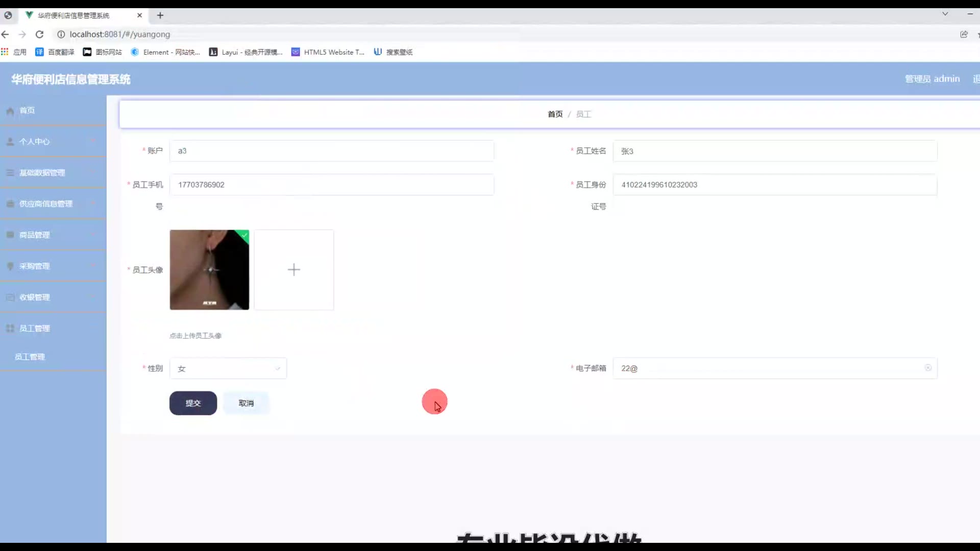The image size is (980, 551).
Task: Click the 采购管理 sidebar icon
Action: click(10, 266)
